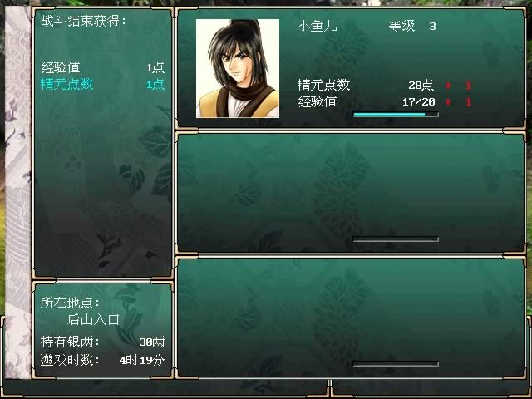This screenshot has height=399, width=532.
Task: Click the 后山入口 location name
Action: (x=93, y=319)
